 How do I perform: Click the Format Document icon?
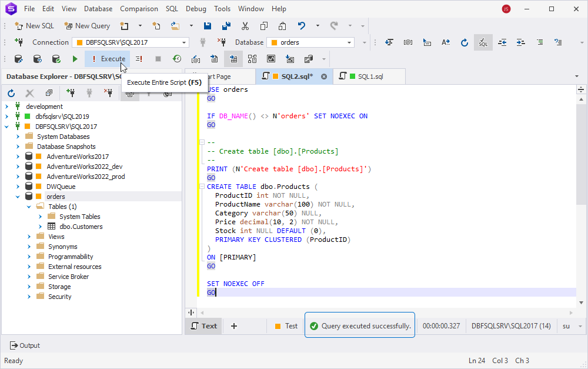(x=389, y=42)
